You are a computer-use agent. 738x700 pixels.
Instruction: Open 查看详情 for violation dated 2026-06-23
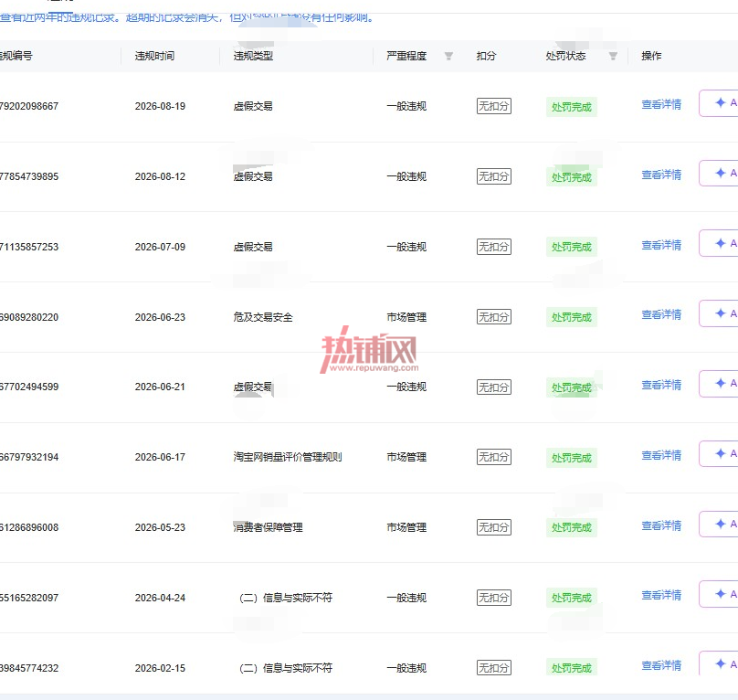pos(661,314)
